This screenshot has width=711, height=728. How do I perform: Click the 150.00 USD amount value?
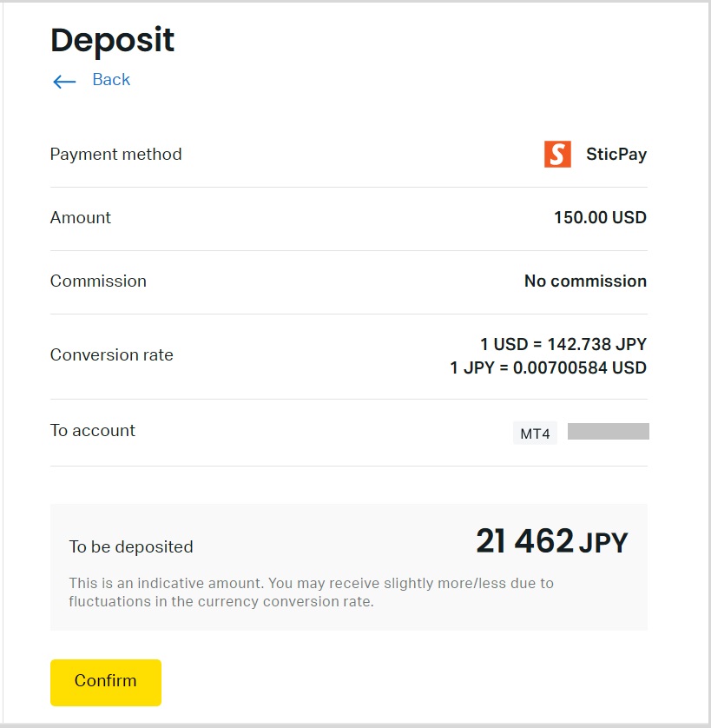600,218
